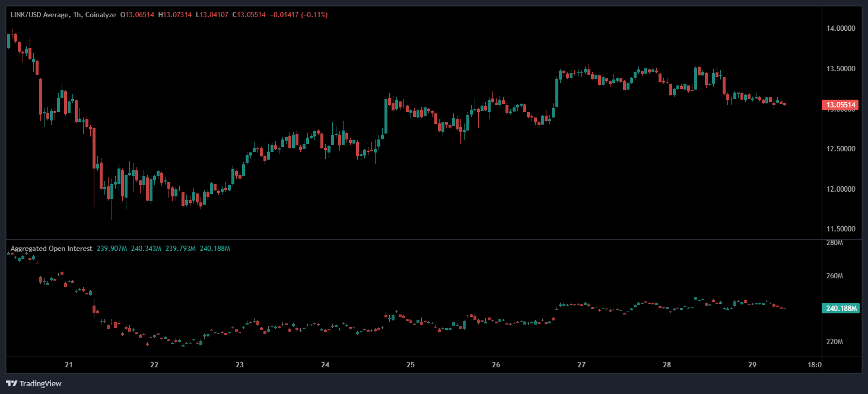Select date 22 on the time axis
The image size is (868, 394).
click(154, 365)
